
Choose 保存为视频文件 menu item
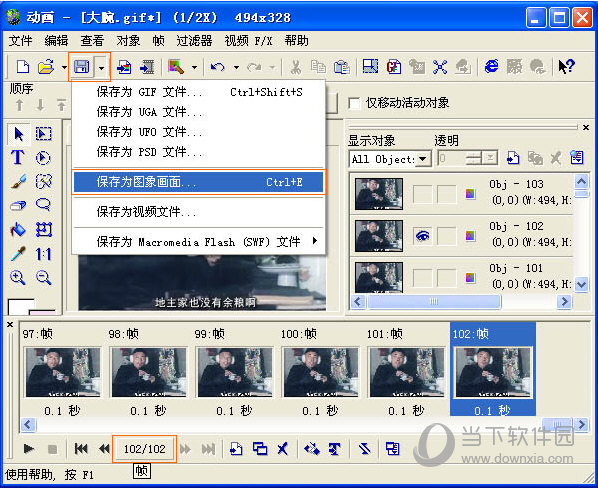198,212
